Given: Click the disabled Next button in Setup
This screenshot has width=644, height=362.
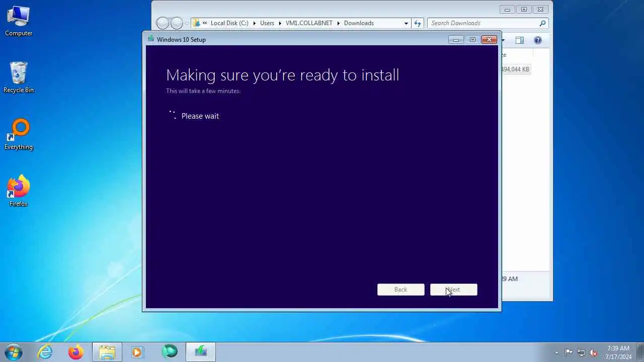Looking at the screenshot, I should tap(453, 290).
